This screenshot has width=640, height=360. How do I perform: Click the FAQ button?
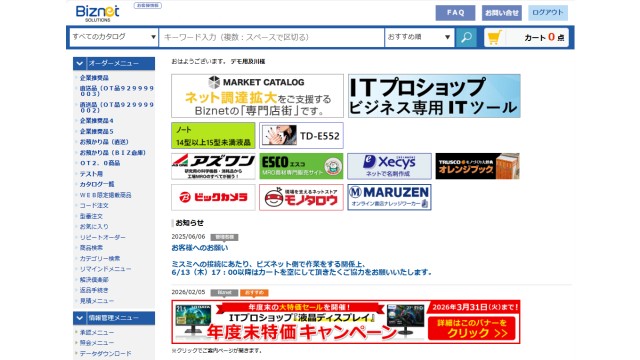click(x=455, y=13)
